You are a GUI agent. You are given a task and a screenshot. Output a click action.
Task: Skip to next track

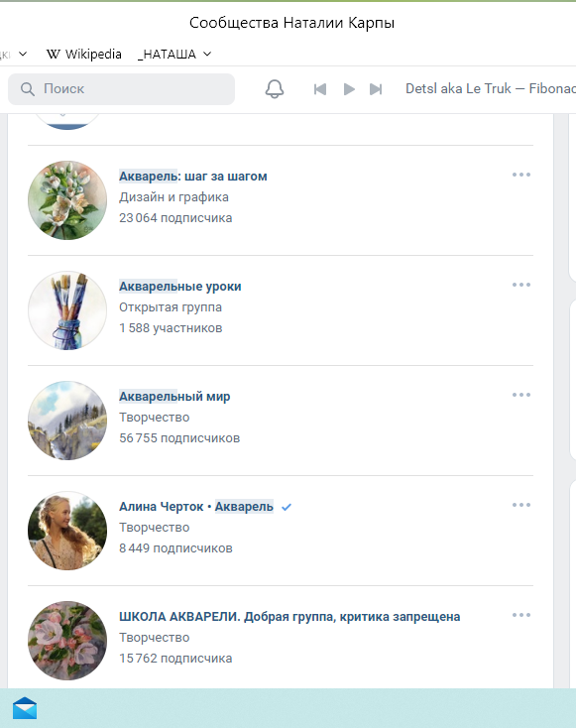pyautogui.click(x=376, y=89)
